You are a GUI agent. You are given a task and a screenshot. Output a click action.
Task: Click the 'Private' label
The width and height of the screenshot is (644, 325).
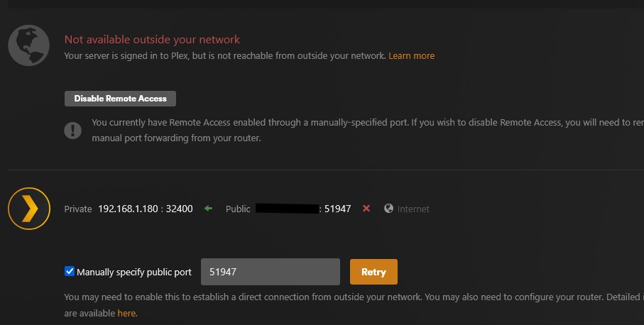click(78, 209)
